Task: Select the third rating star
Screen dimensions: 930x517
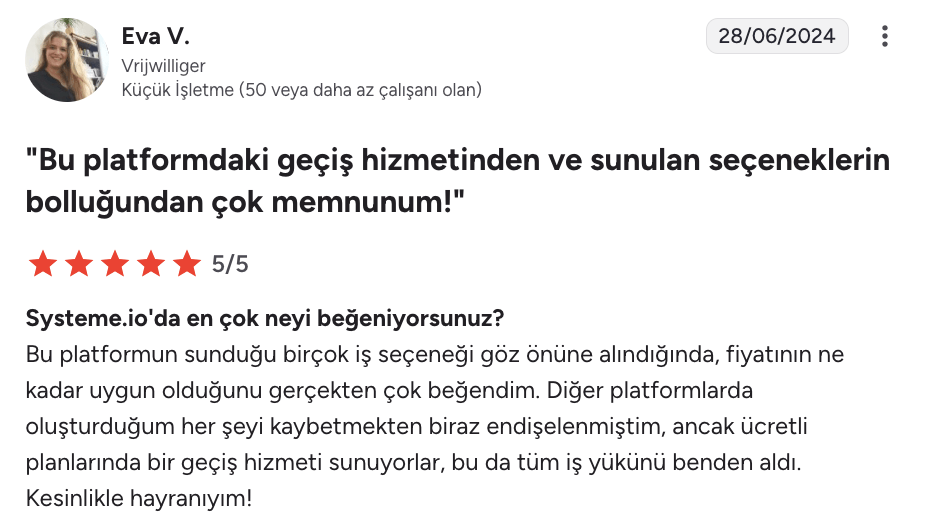Action: [115, 264]
